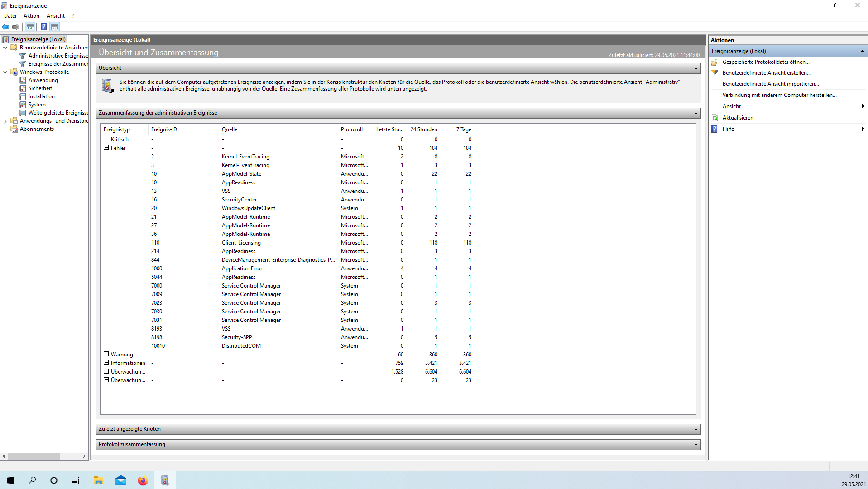Click the Aktualisieren refresh icon

coord(715,118)
